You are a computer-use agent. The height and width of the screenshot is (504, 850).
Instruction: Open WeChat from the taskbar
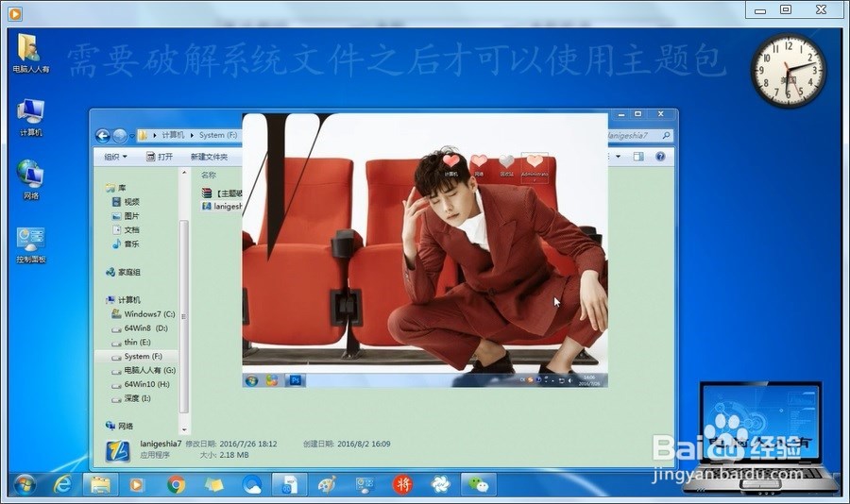click(478, 484)
